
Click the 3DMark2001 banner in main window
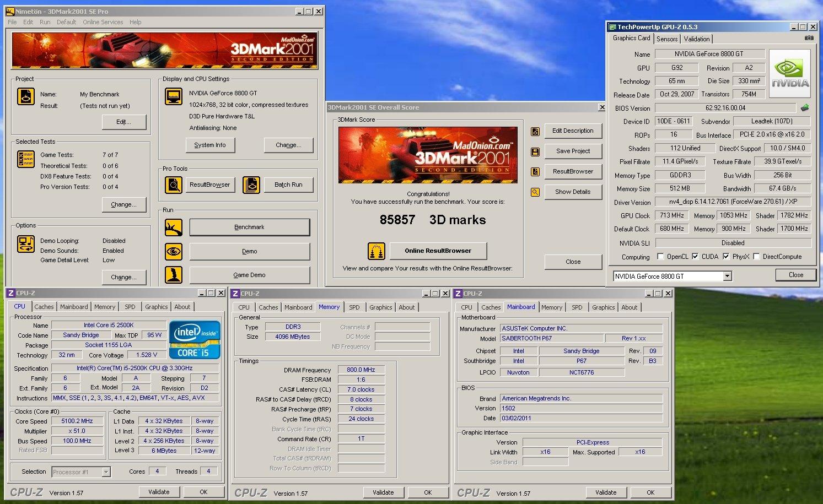click(x=165, y=51)
